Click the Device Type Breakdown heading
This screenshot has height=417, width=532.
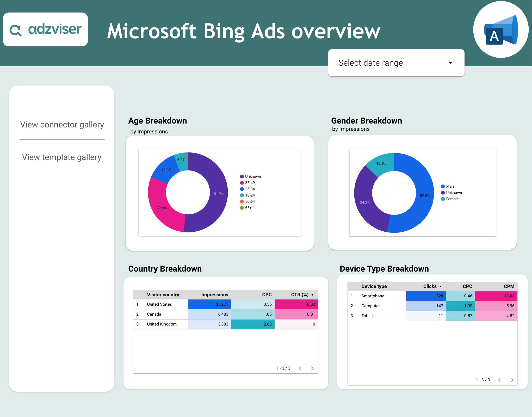pos(384,269)
